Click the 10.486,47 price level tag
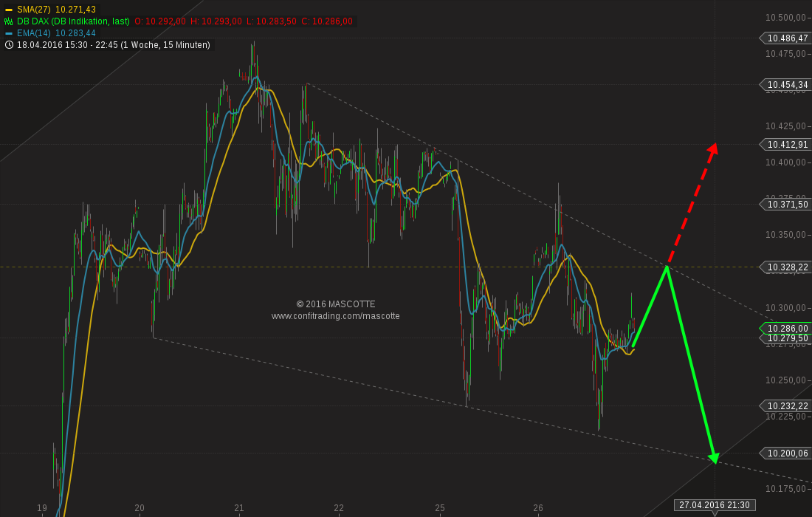Viewport: 812px width, 517px height. click(x=785, y=38)
